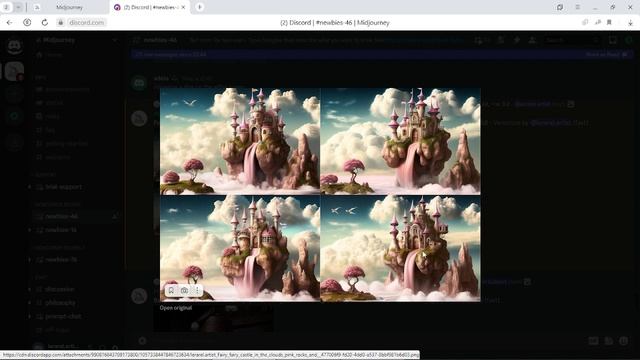
Task: Open the three-dot menu in image overlay toolbar
Action: [197, 290]
